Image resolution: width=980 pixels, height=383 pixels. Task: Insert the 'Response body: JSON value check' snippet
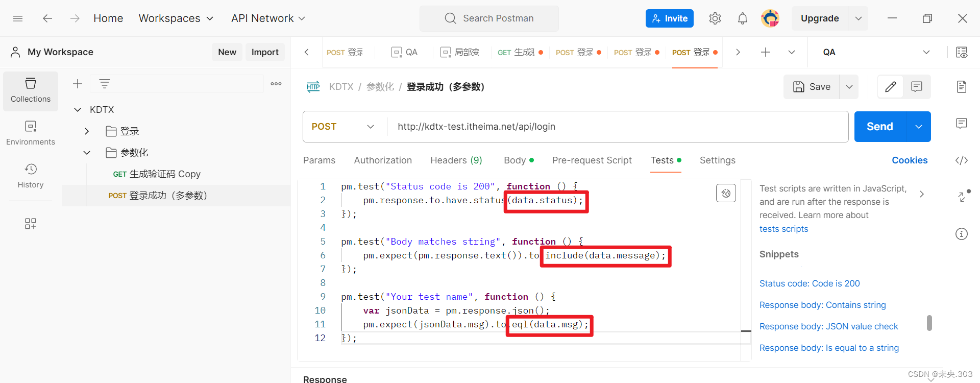click(x=828, y=326)
